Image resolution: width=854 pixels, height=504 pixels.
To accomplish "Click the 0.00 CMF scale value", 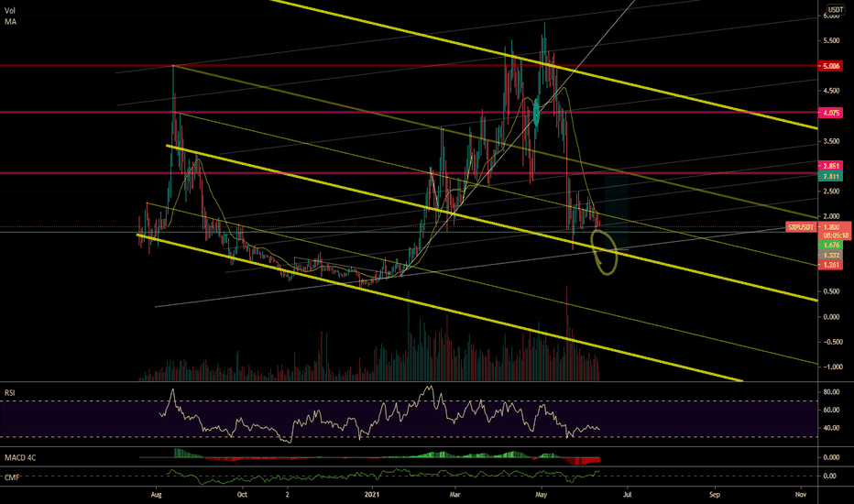I will 829,477.
